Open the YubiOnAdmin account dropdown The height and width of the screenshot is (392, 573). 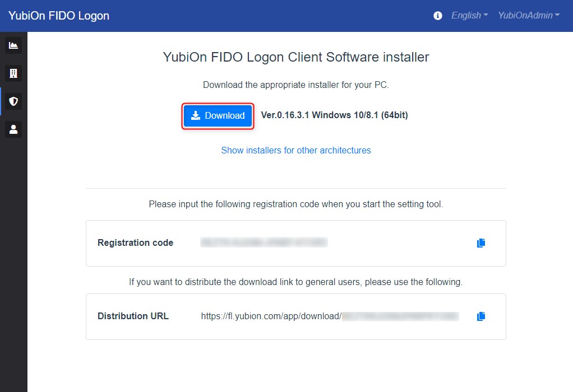[x=529, y=15]
